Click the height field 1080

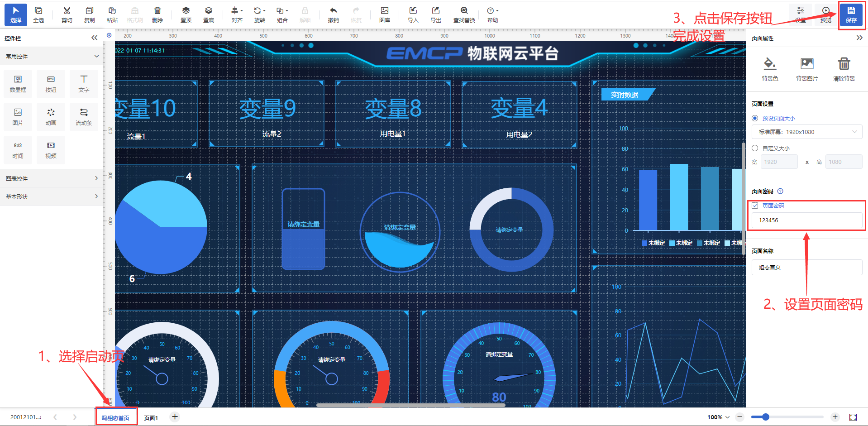click(x=844, y=162)
